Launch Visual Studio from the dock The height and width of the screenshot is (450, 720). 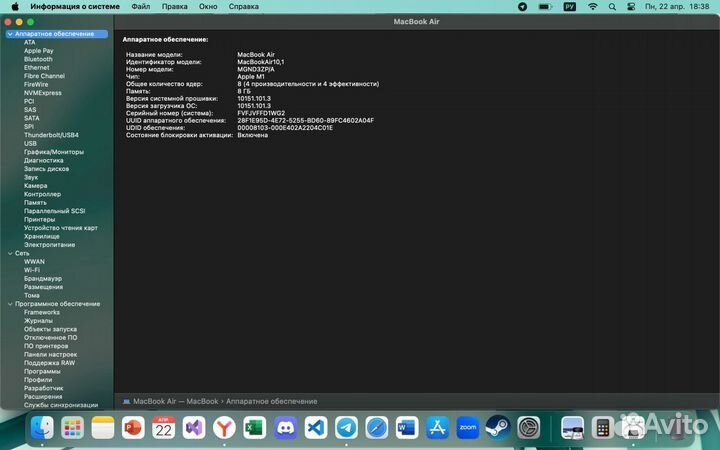click(x=194, y=428)
